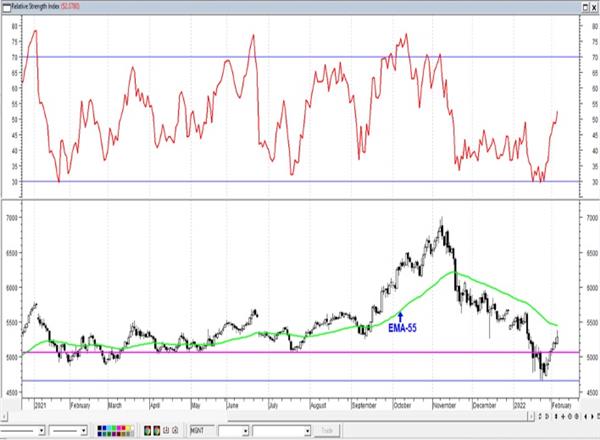This screenshot has width=600, height=440.
Task: Click the EMA-55 label on the price chart
Action: click(x=402, y=328)
